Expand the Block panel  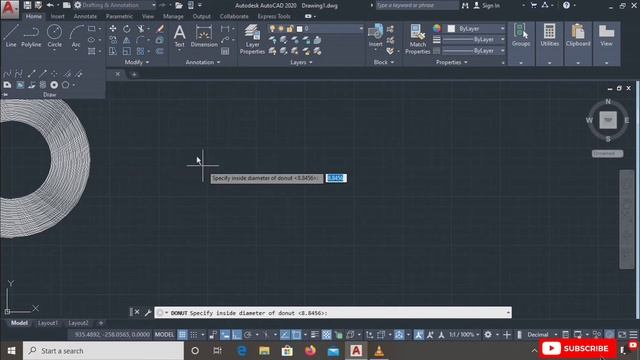(384, 62)
